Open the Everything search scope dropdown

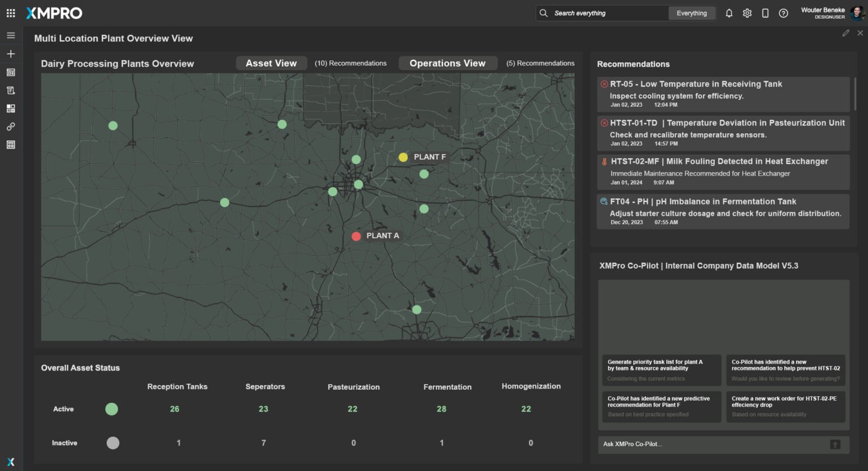point(691,13)
